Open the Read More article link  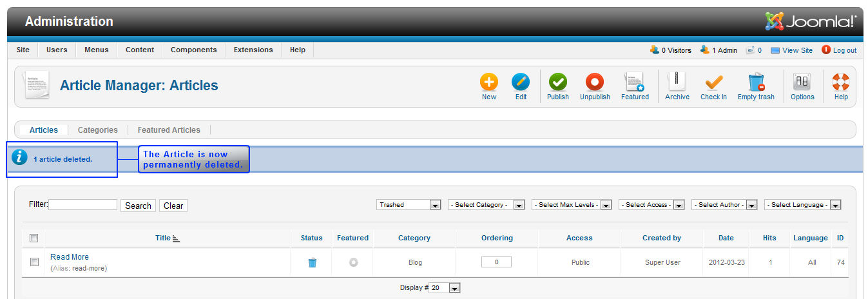70,257
